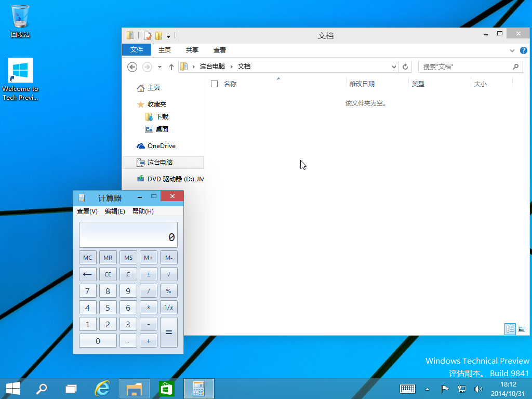Click the Calculator title bar icon
This screenshot has width=532, height=399.
point(82,198)
